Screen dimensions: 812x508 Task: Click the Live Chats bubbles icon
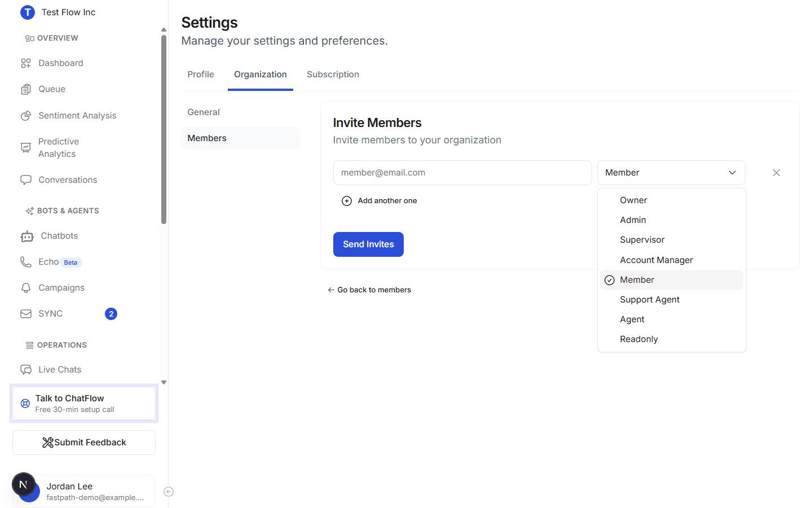click(x=26, y=370)
